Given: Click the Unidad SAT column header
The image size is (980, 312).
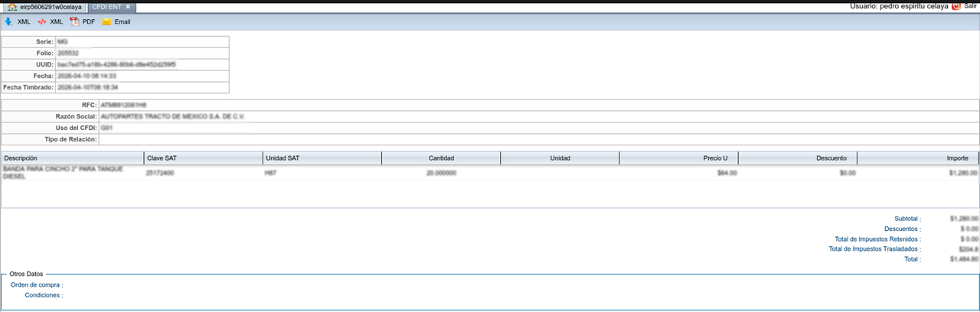Looking at the screenshot, I should coord(322,158).
